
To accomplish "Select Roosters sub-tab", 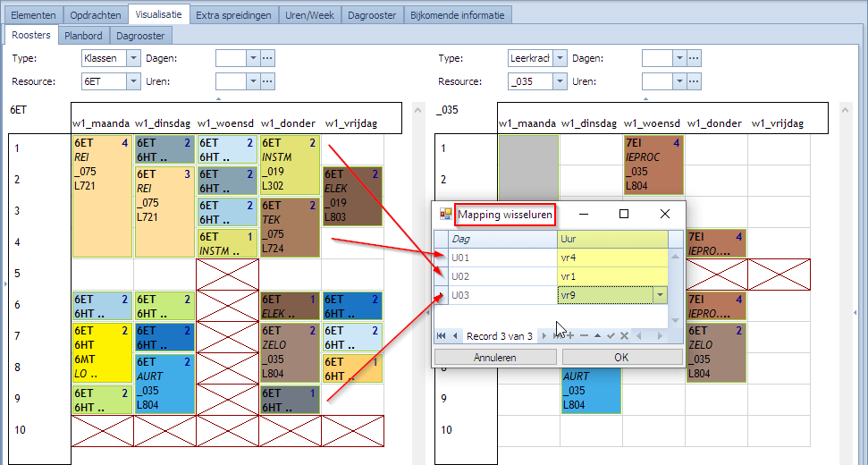I will 31,35.
